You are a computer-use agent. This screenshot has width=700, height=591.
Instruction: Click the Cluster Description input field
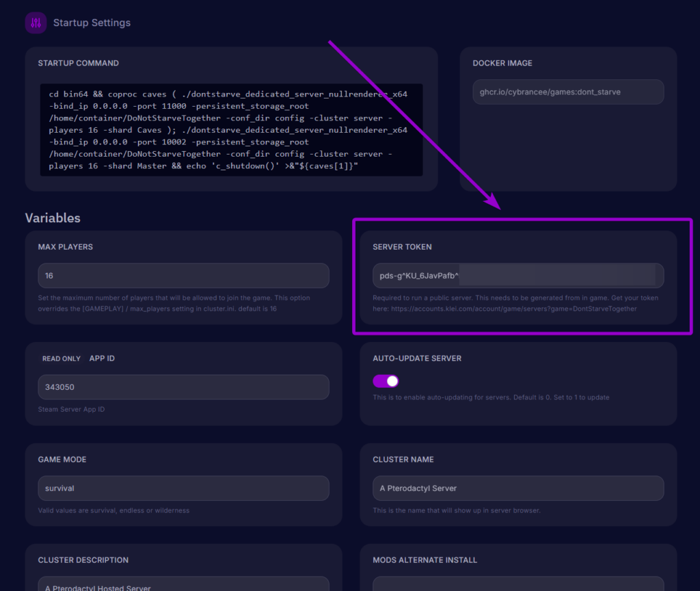click(x=183, y=584)
